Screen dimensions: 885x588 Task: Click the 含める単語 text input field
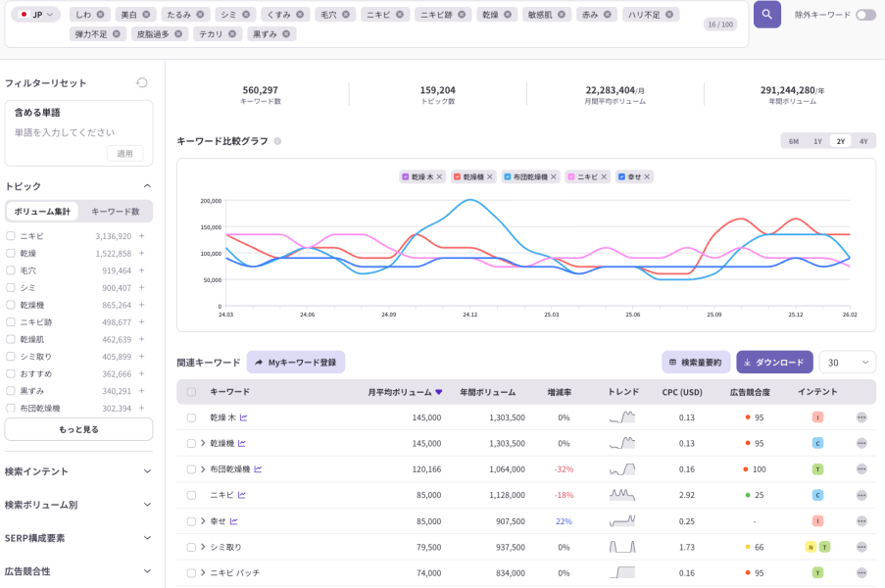(78, 132)
